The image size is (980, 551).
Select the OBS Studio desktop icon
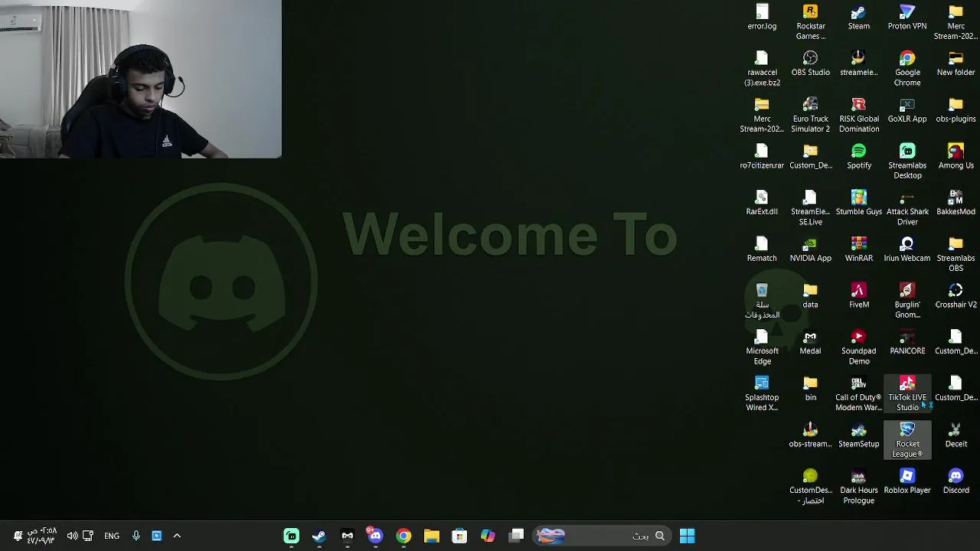(810, 64)
